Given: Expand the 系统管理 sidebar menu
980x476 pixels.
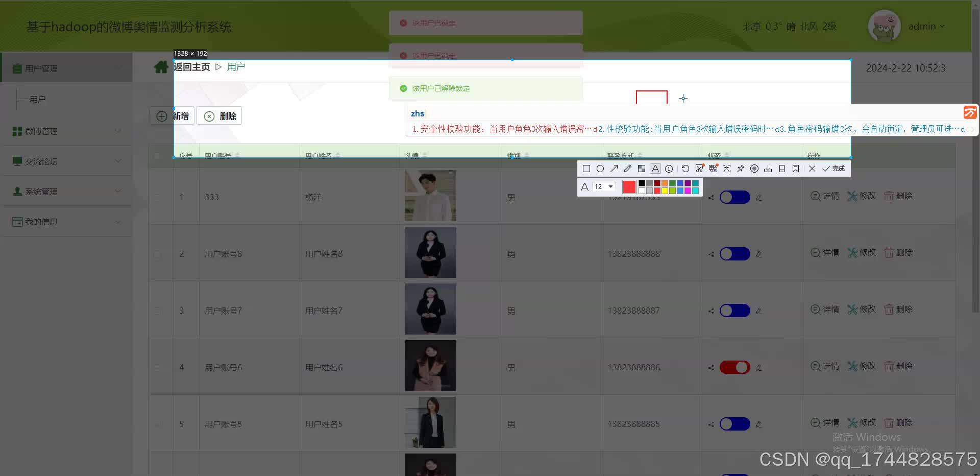Looking at the screenshot, I should tap(66, 192).
